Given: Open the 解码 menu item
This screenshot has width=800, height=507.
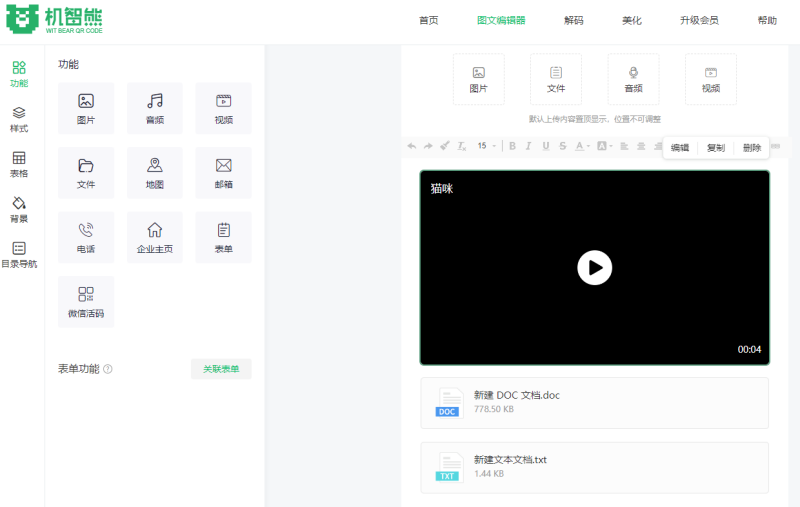Looking at the screenshot, I should 573,20.
